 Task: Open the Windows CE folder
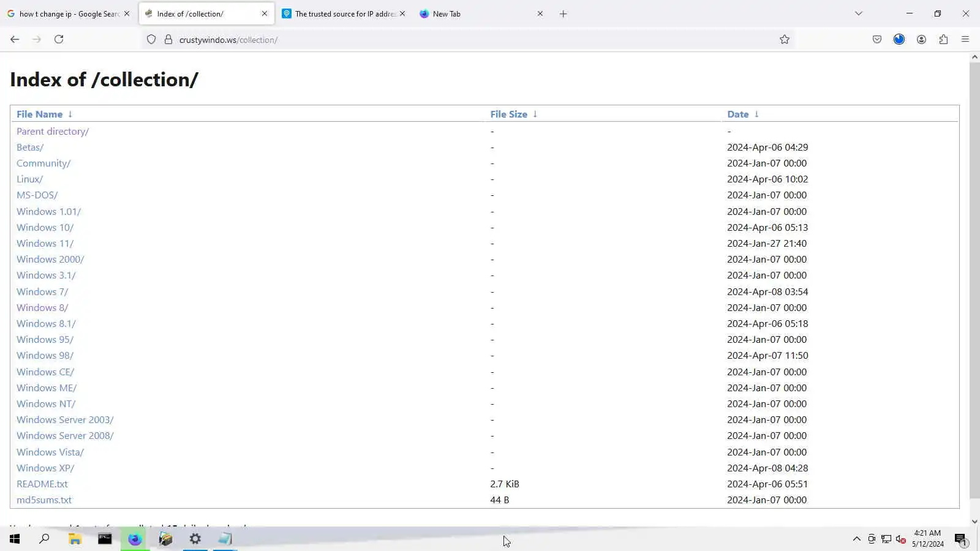(45, 372)
